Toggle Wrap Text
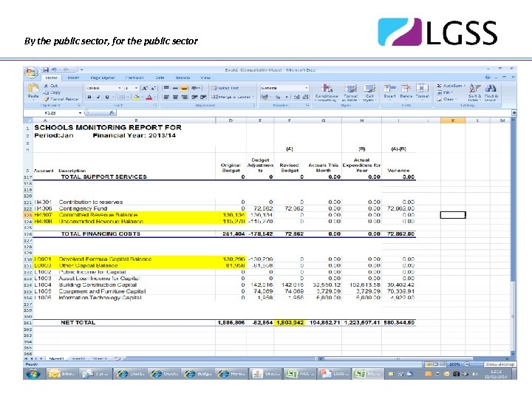 coord(225,88)
